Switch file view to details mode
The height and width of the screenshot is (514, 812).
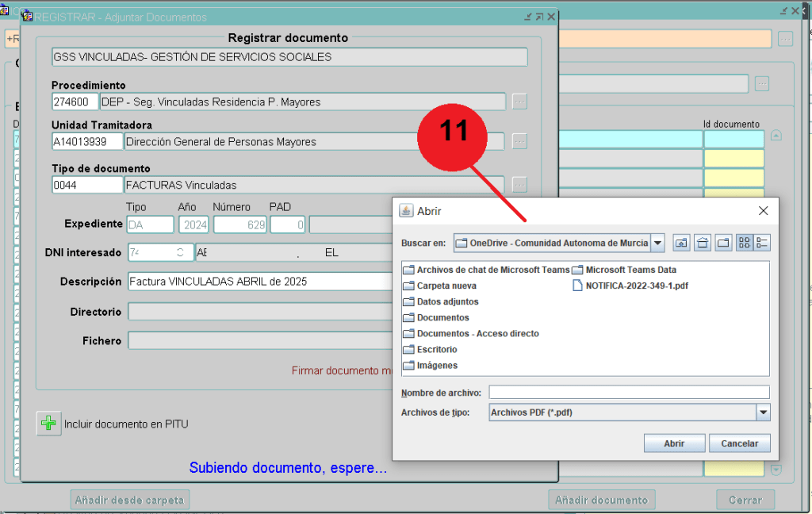[762, 243]
